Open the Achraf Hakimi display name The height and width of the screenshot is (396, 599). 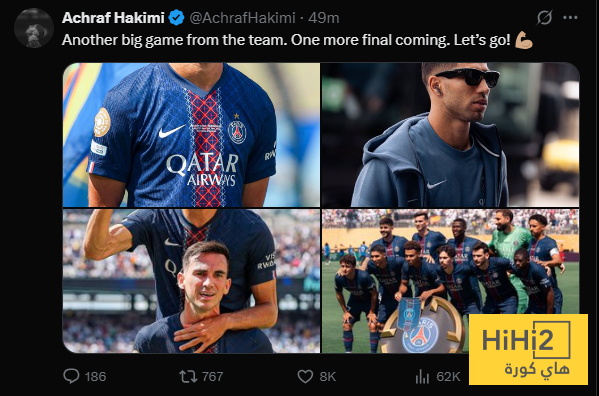coord(113,18)
